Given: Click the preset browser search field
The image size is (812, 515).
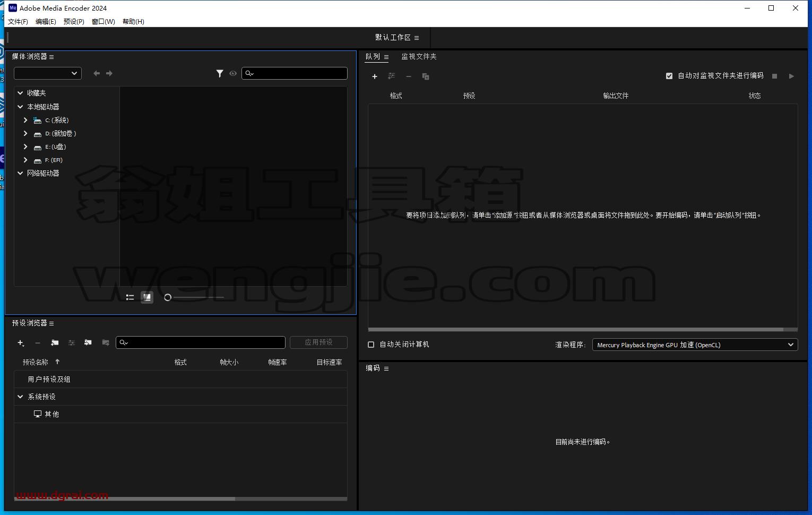Looking at the screenshot, I should click(201, 342).
